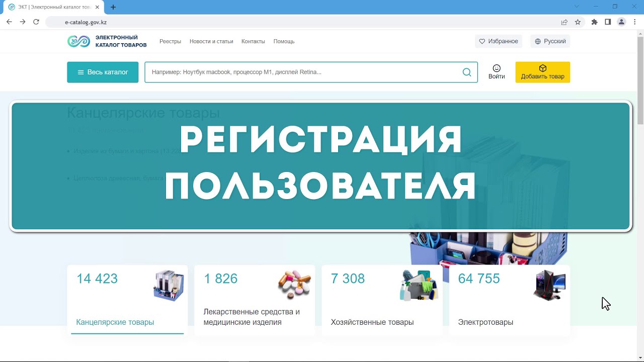Select the Канцелярские товары category card
This screenshot has width=644, height=362.
pos(127,300)
